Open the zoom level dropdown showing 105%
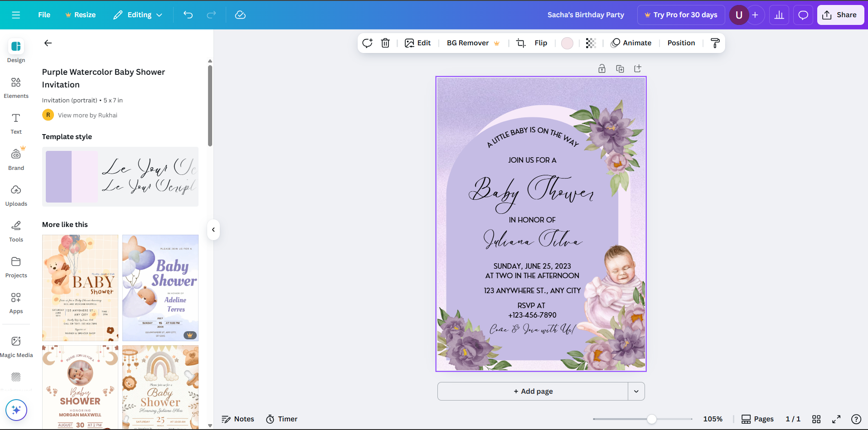Image resolution: width=868 pixels, height=430 pixels. pyautogui.click(x=713, y=419)
